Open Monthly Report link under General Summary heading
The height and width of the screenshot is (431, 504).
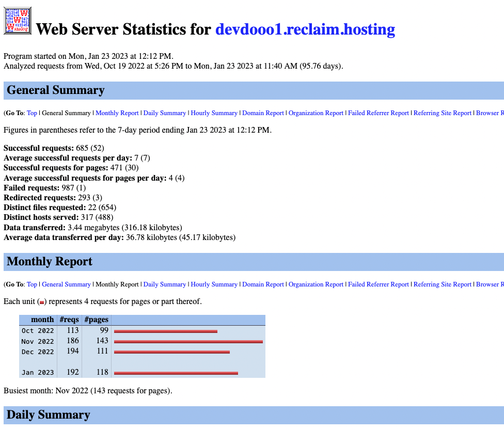tap(117, 113)
